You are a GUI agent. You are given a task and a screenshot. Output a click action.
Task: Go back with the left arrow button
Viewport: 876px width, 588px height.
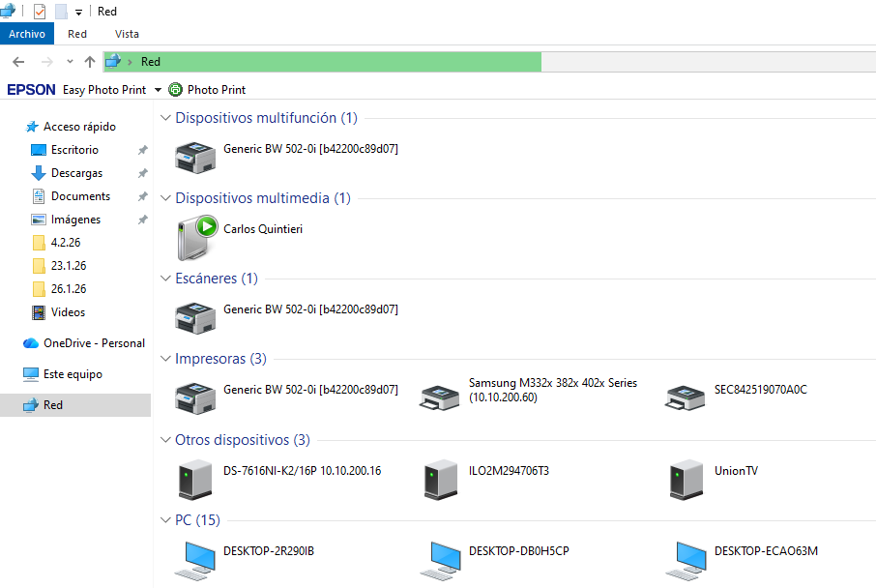pos(18,62)
